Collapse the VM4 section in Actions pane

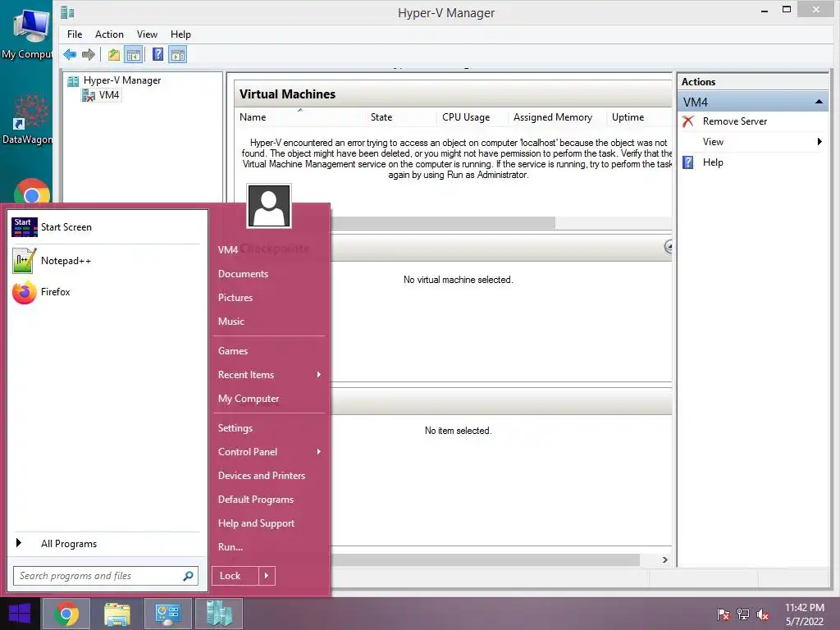click(x=819, y=102)
